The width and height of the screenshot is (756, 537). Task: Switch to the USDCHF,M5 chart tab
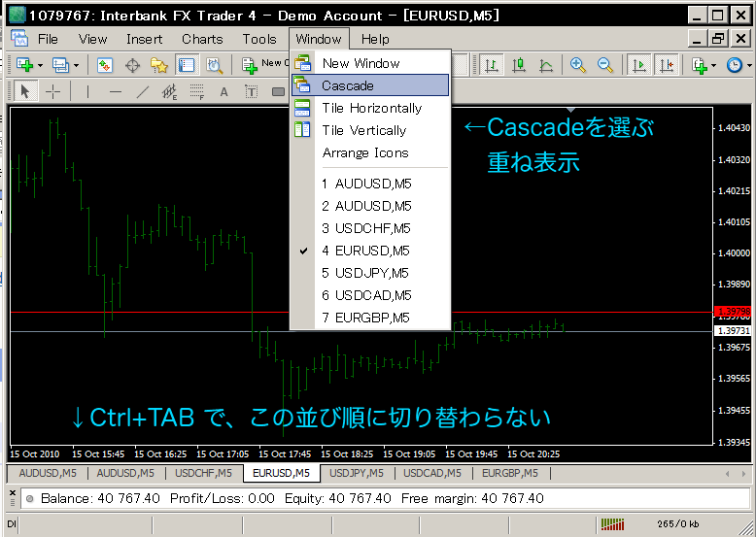coord(203,473)
